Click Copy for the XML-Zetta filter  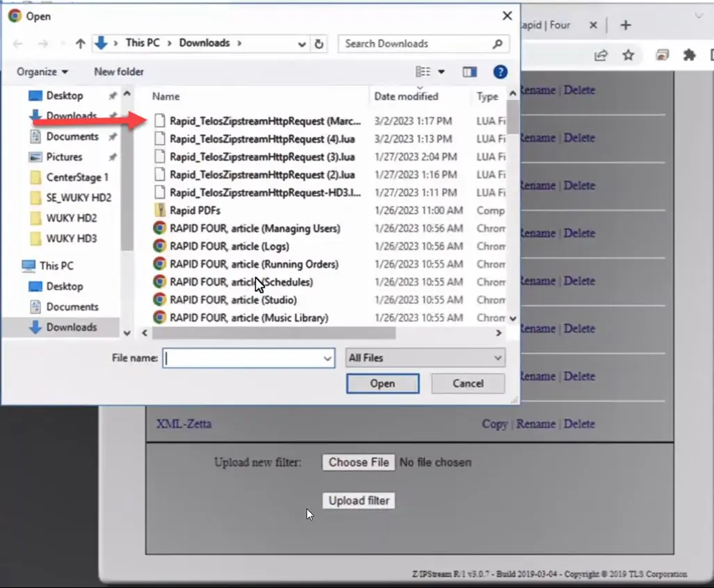[x=494, y=424]
